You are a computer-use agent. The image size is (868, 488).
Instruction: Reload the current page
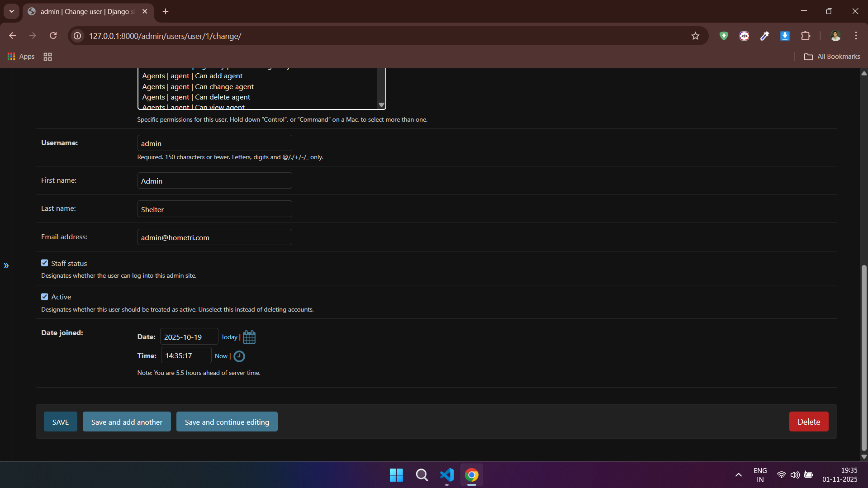click(x=53, y=36)
